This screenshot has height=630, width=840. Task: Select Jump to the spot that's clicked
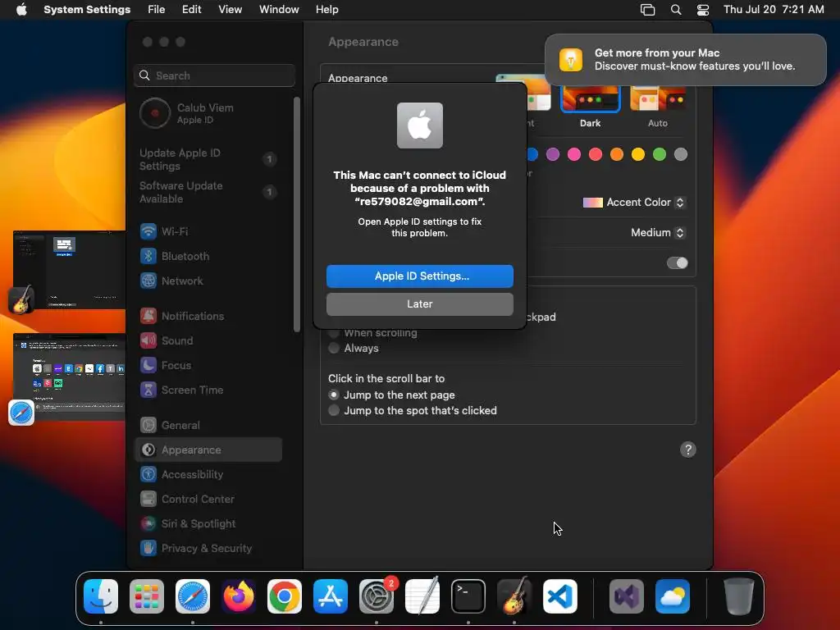point(334,410)
